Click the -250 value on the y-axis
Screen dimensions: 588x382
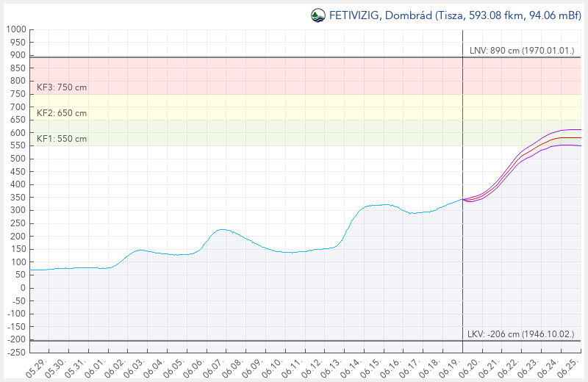click(x=14, y=353)
